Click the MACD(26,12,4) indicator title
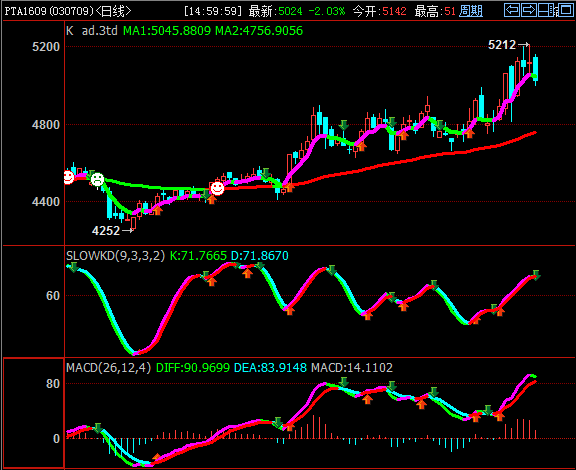576x470 pixels. [x=109, y=367]
